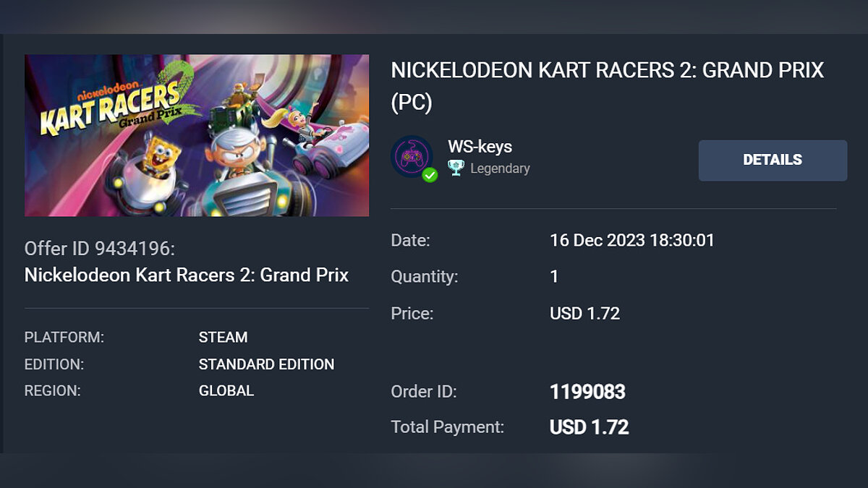The image size is (868, 488).
Task: Click the product name below the Offer ID
Action: click(187, 275)
